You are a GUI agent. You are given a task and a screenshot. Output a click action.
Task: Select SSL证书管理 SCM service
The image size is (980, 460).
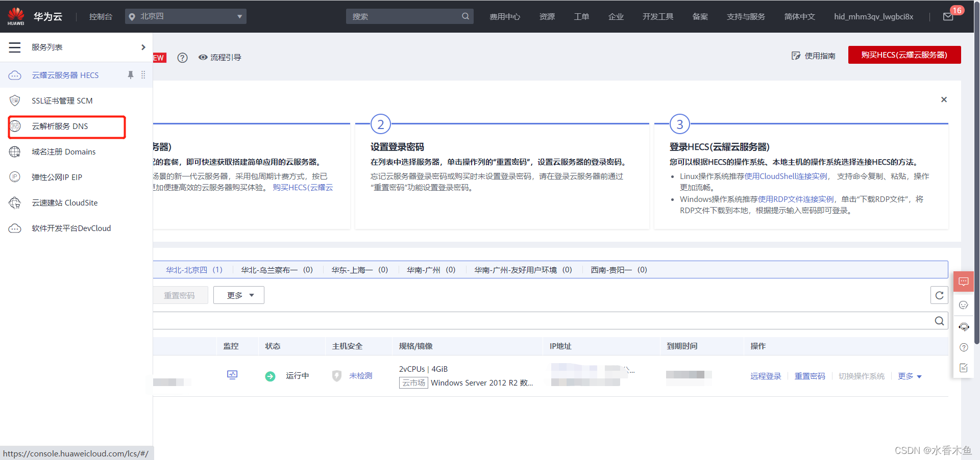pos(62,100)
